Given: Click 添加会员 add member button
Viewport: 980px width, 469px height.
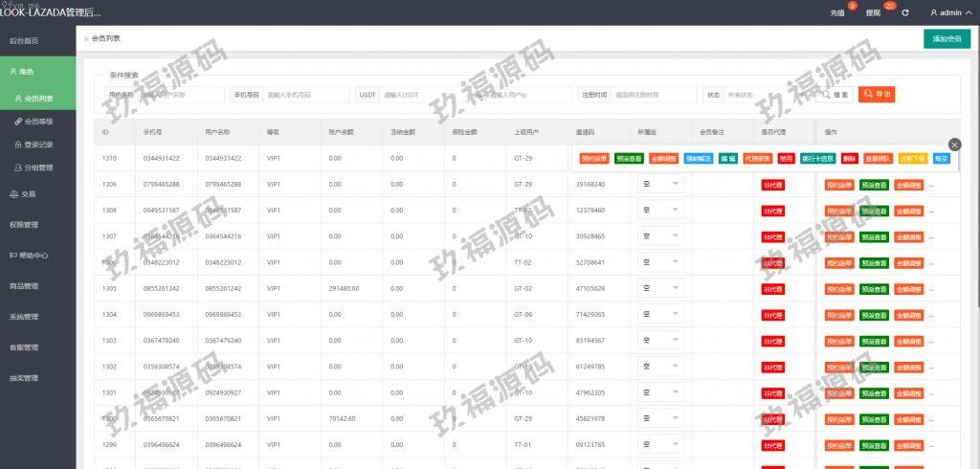Looking at the screenshot, I should (x=947, y=38).
